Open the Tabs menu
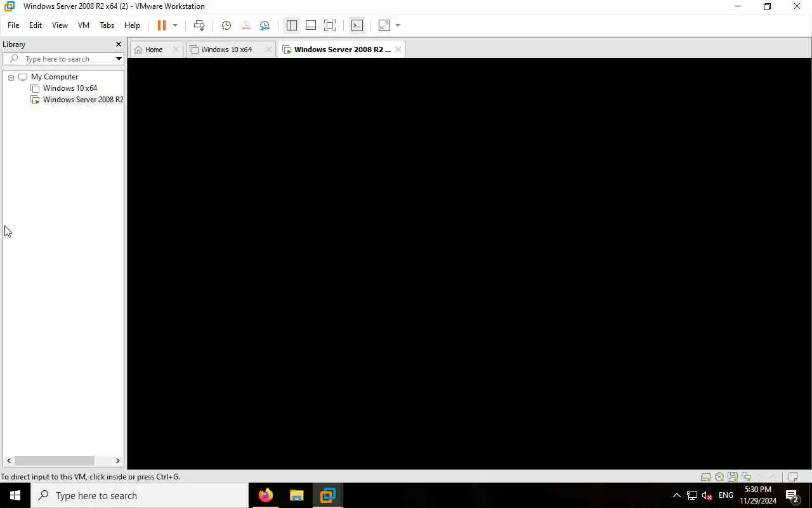 [107, 25]
